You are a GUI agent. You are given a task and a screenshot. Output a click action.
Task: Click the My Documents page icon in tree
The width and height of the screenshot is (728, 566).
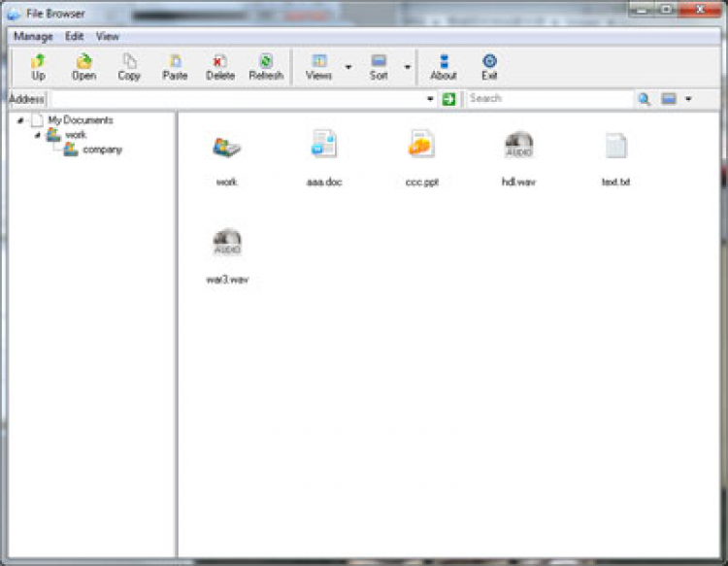(x=37, y=120)
